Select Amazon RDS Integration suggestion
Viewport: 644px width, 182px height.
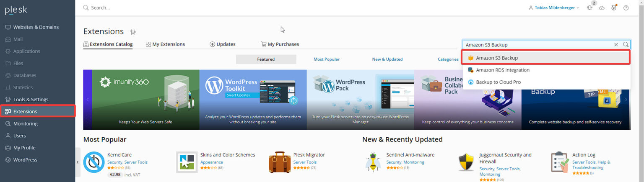[x=546, y=70]
